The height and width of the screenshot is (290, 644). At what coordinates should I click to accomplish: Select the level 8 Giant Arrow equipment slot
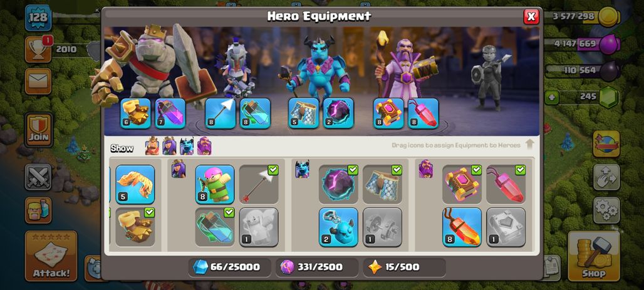(221, 113)
